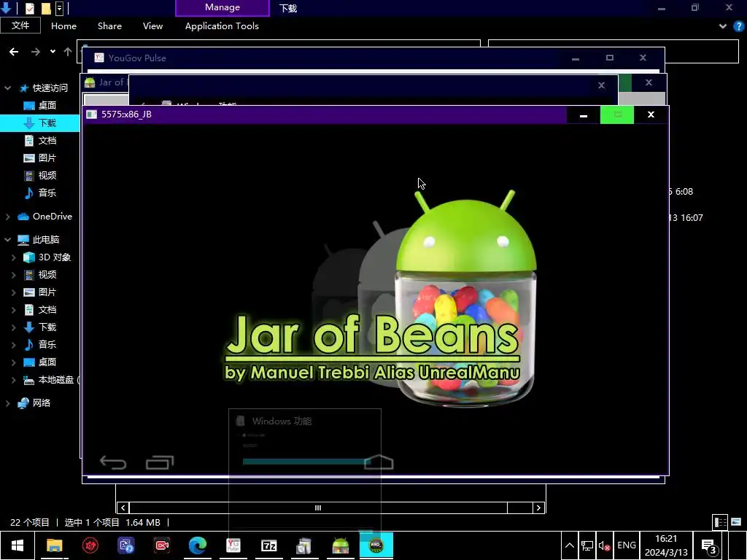747x560 pixels.
Task: Open the red gear taskbar icon
Action: tap(90, 545)
